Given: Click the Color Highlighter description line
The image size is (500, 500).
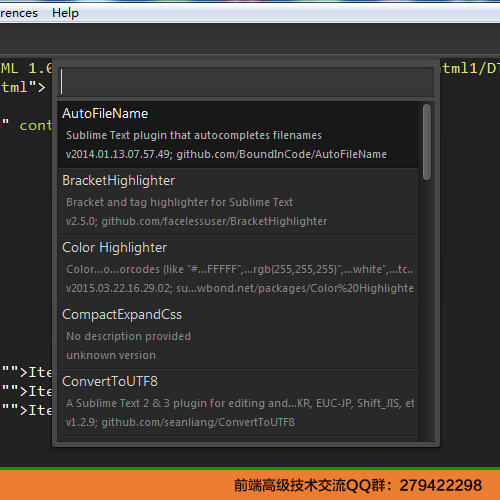Looking at the screenshot, I should (x=239, y=269).
